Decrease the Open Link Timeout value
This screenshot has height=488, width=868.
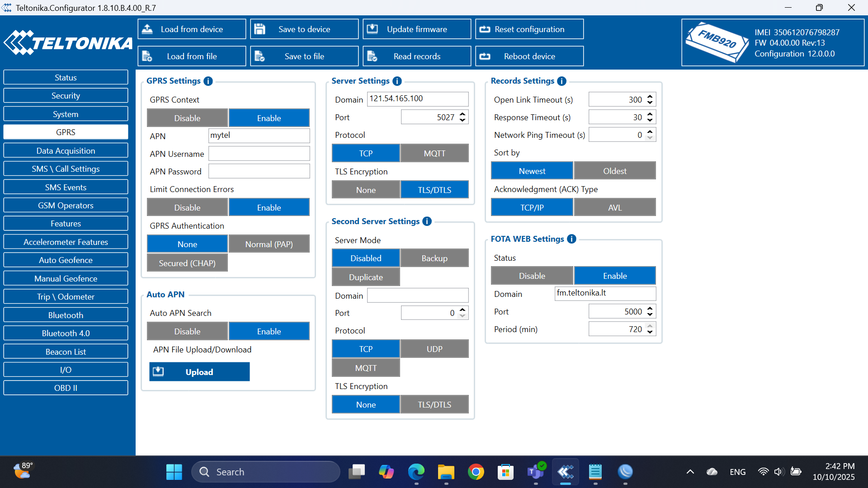click(650, 103)
